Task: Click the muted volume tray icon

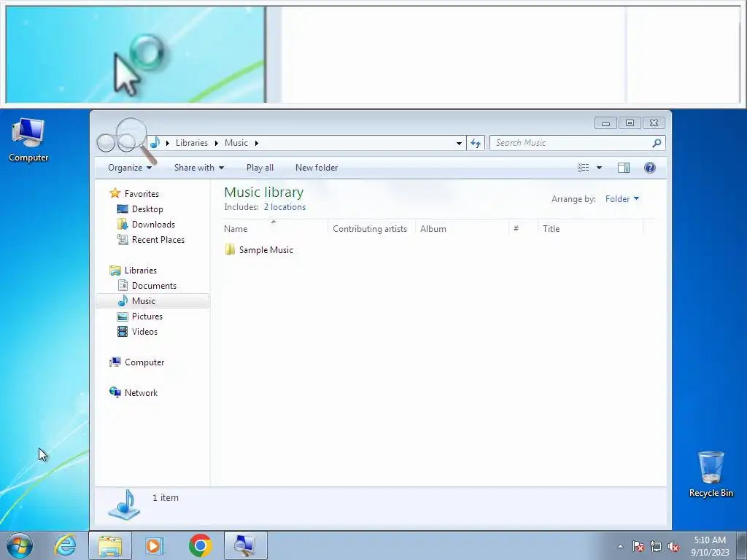Action: coord(673,547)
